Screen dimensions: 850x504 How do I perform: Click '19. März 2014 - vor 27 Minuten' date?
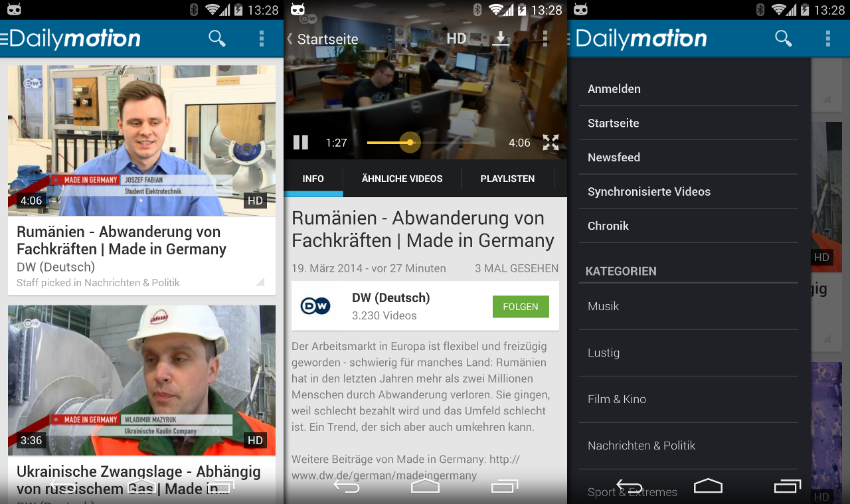369,268
